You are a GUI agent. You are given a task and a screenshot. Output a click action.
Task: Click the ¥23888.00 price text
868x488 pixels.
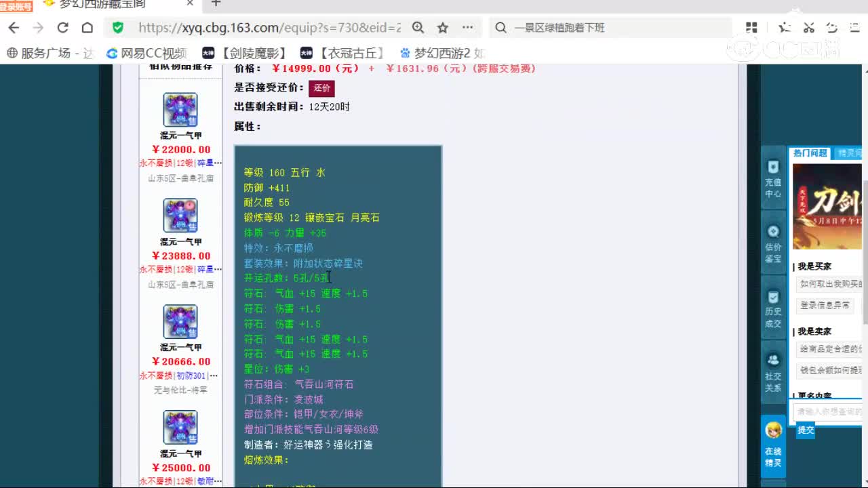181,256
